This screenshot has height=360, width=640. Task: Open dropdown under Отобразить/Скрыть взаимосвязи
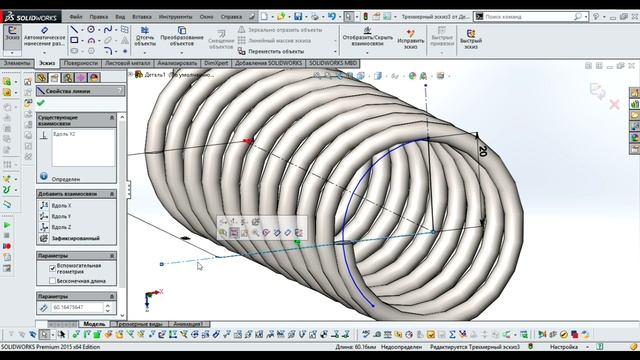pos(367,52)
